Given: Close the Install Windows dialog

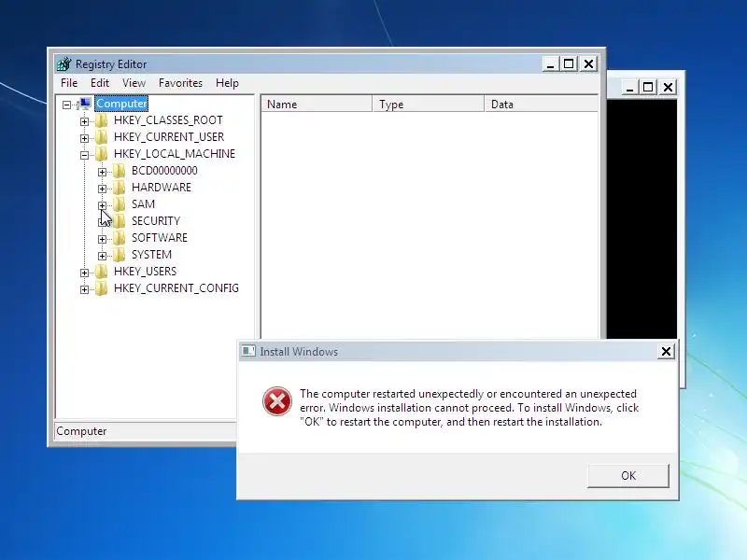Looking at the screenshot, I should tap(666, 352).
